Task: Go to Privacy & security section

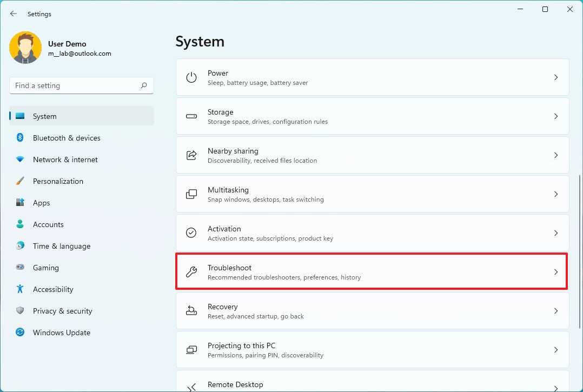Action: click(62, 311)
